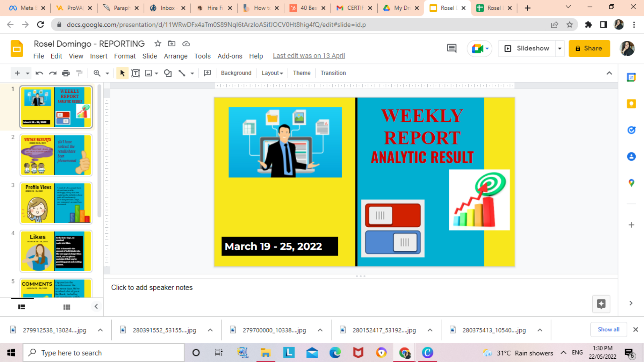Select slide 4 Likes thumbnail
Viewport: 644px width, 362px height.
pyautogui.click(x=56, y=251)
